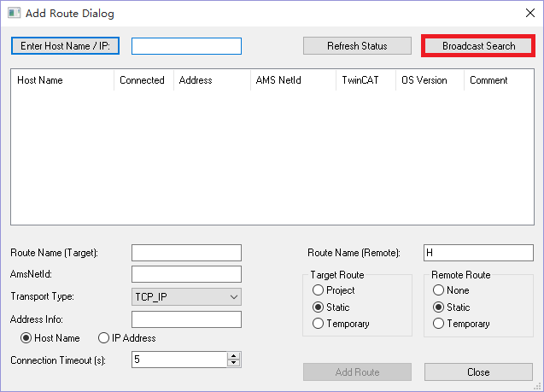
Task: Sort list by Host Name column header
Action: coord(61,80)
